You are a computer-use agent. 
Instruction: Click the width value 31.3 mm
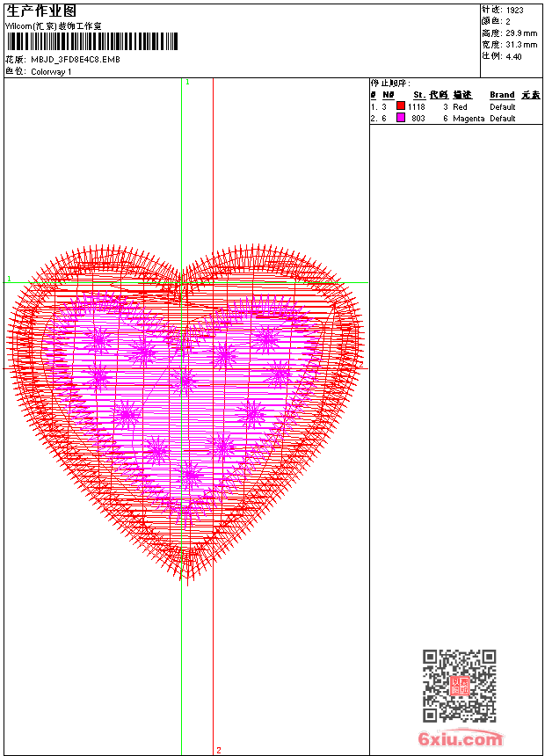[x=521, y=44]
